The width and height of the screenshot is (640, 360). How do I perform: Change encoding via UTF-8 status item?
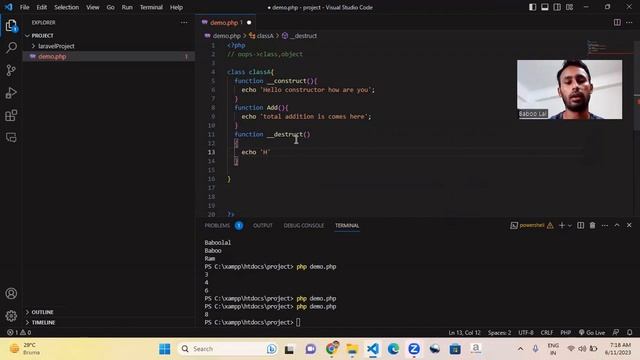tap(526, 332)
